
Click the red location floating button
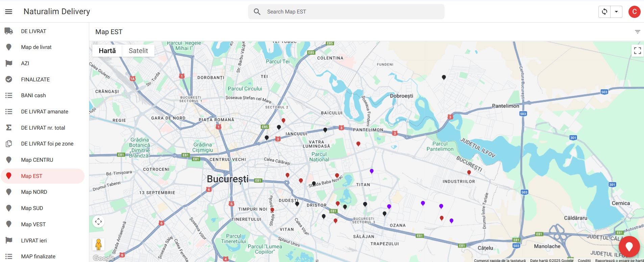click(629, 247)
